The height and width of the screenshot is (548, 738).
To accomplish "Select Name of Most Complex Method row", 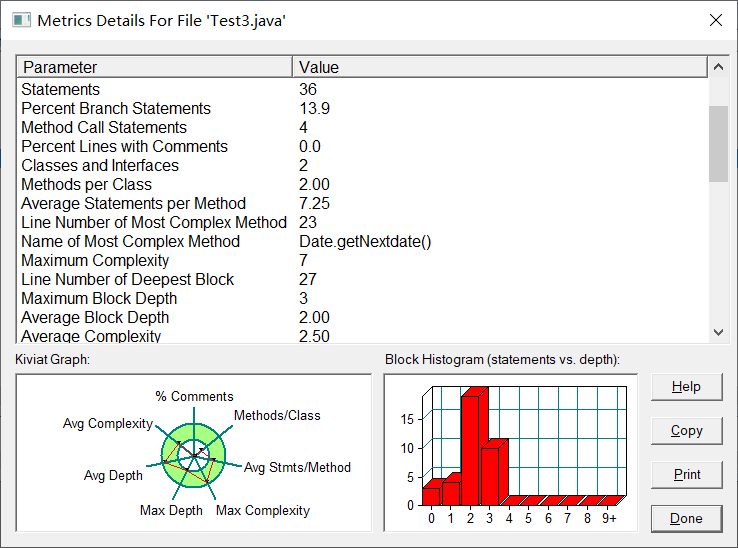I will click(362, 242).
